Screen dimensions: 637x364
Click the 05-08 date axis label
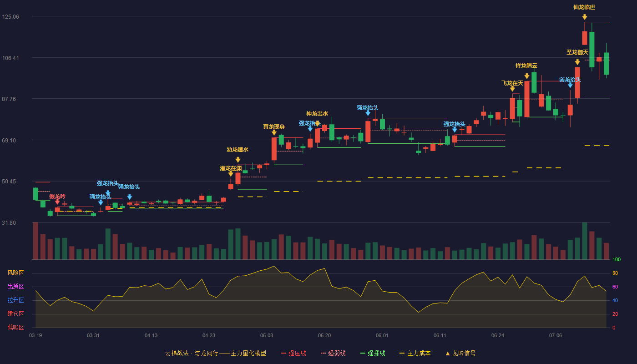pos(267,335)
